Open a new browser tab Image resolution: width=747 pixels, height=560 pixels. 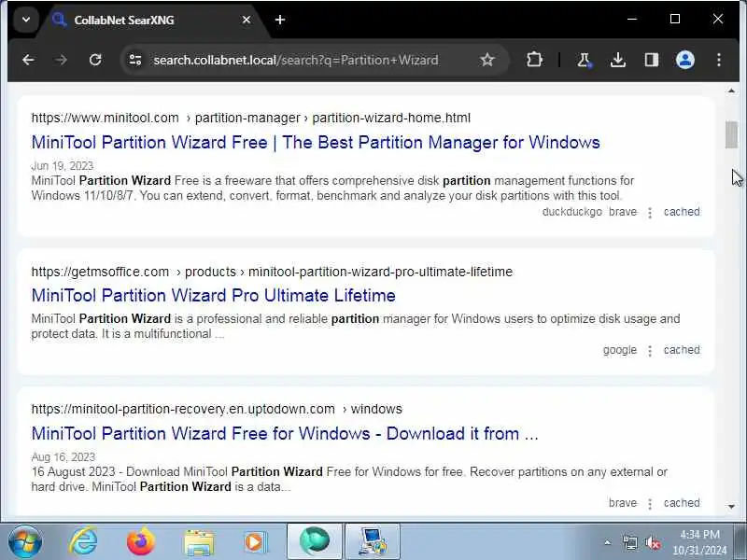click(x=280, y=20)
